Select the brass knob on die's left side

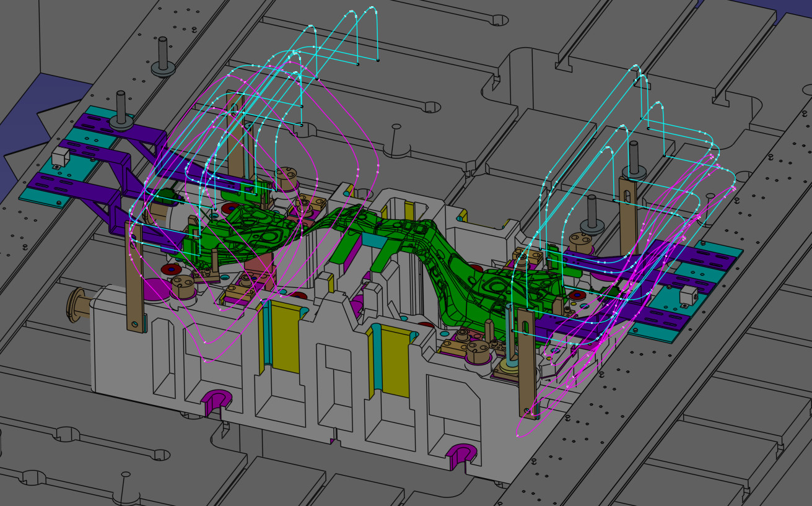(x=79, y=303)
